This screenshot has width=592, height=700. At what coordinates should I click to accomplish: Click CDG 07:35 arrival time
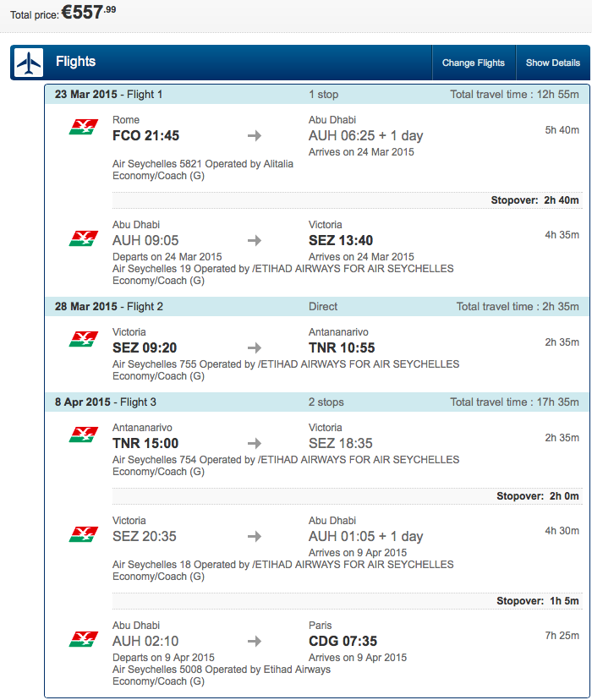coord(343,641)
